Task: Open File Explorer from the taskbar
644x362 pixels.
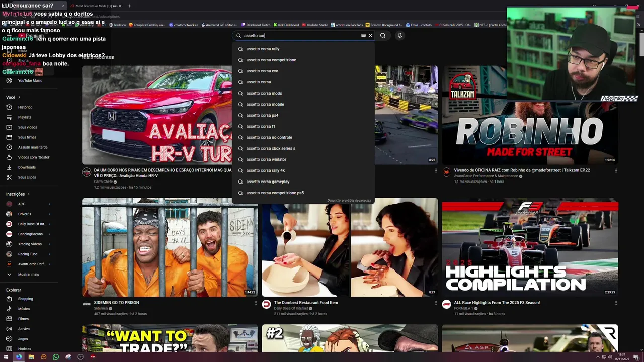Action: (31, 357)
